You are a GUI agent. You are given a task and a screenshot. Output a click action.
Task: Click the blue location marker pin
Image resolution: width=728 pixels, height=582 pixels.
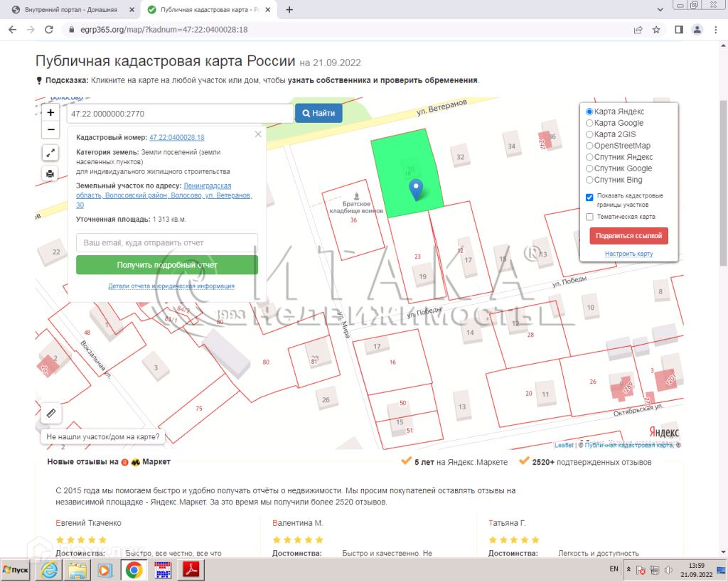click(x=416, y=189)
